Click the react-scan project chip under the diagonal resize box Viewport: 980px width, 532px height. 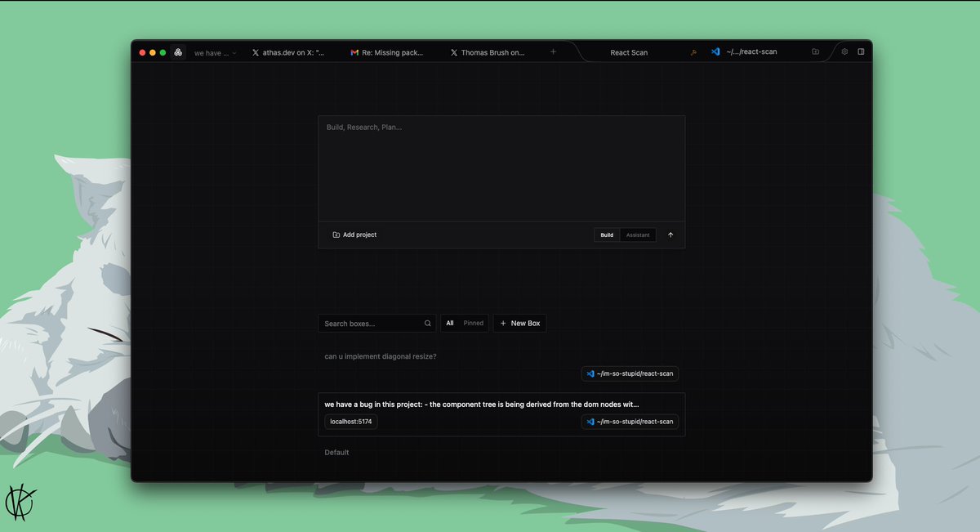point(630,373)
